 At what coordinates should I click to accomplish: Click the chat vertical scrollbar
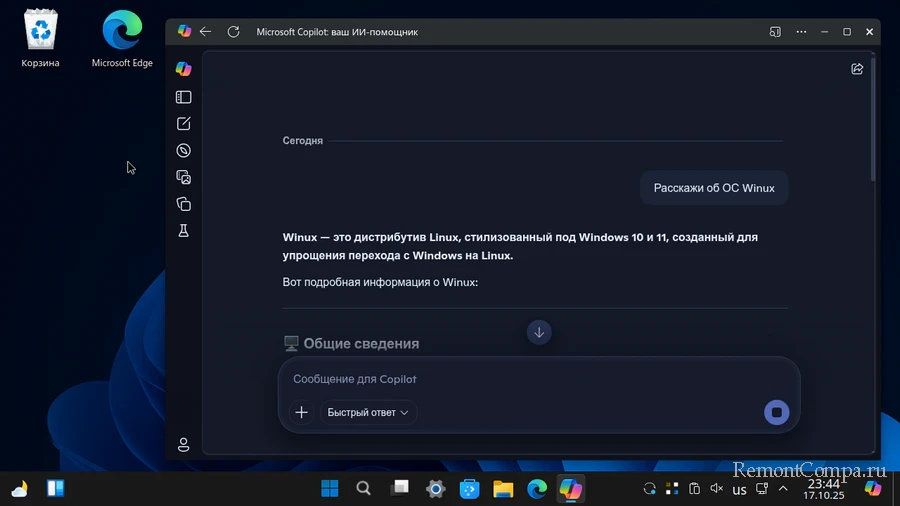874,120
